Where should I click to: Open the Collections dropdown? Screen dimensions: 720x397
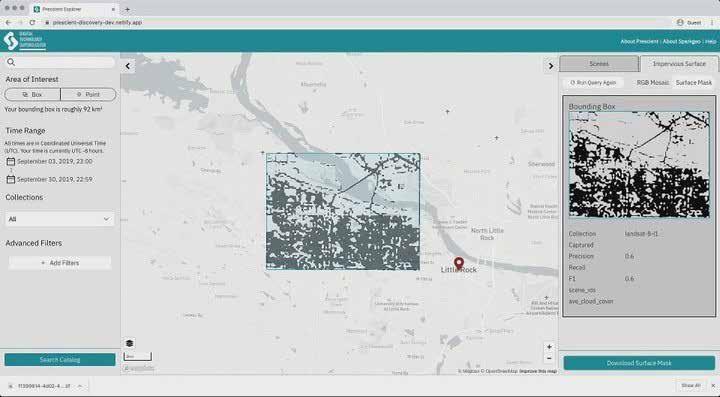click(x=60, y=219)
